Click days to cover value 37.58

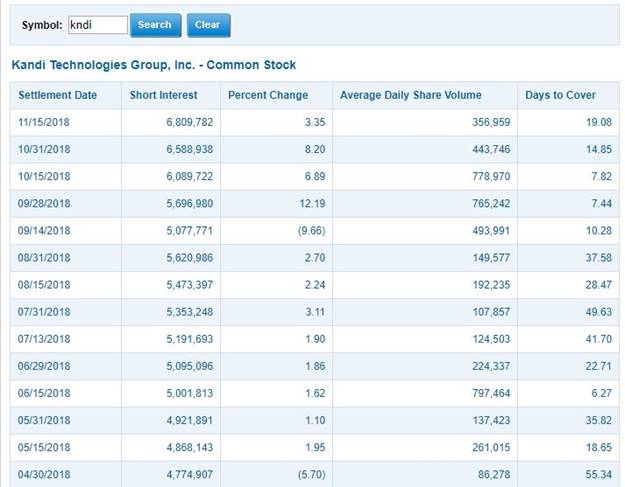[599, 258]
